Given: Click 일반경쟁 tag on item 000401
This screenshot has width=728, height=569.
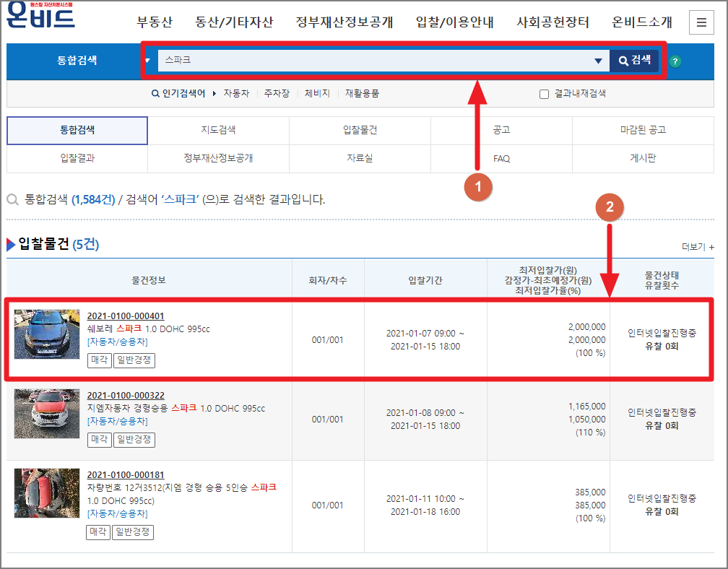Looking at the screenshot, I should pos(134,360).
